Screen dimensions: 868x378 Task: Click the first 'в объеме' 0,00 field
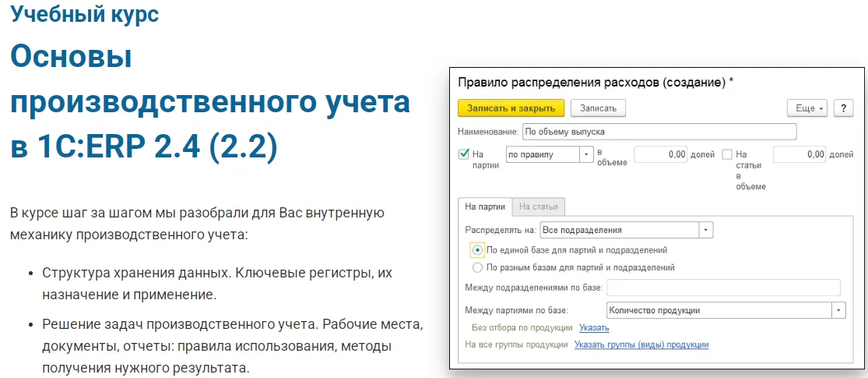coord(661,154)
